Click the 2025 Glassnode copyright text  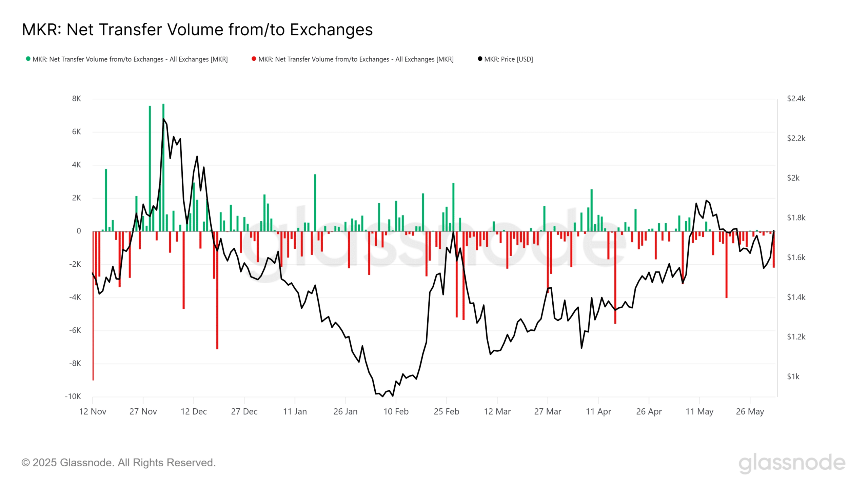click(118, 463)
